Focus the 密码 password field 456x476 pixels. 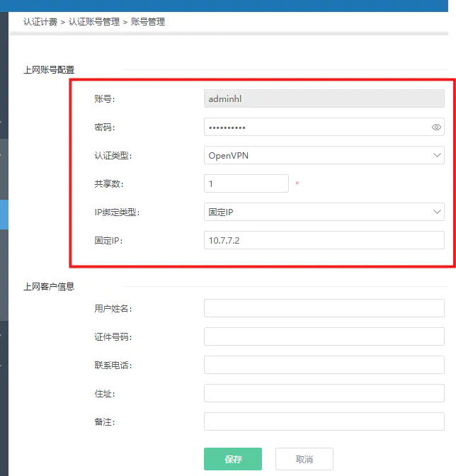pos(315,127)
